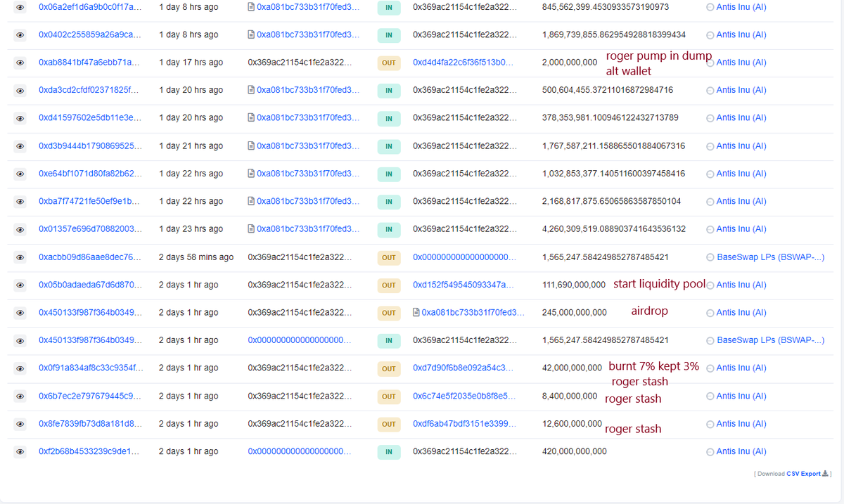Open null address recipient in 2 days 58 mins row
This screenshot has width=844, height=504.
465,257
